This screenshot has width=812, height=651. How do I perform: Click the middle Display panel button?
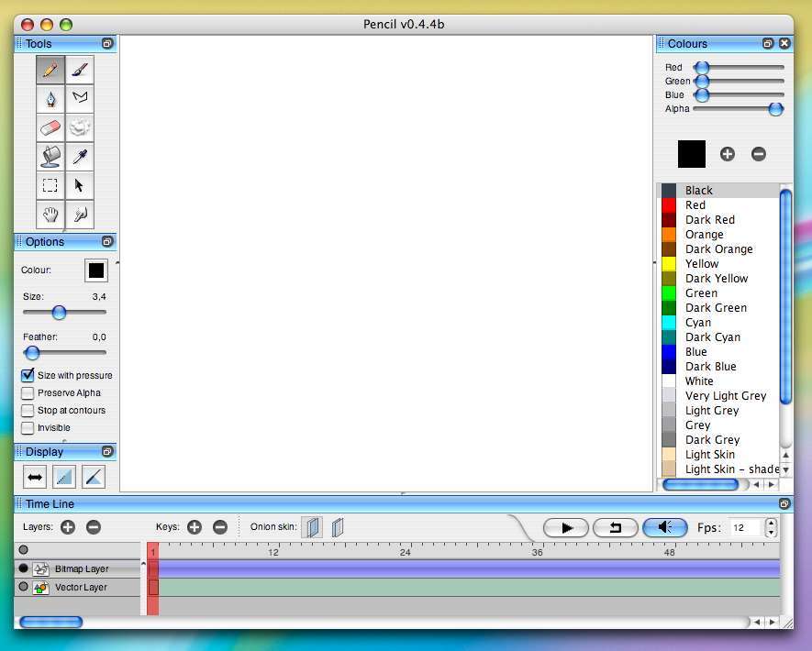(x=63, y=477)
